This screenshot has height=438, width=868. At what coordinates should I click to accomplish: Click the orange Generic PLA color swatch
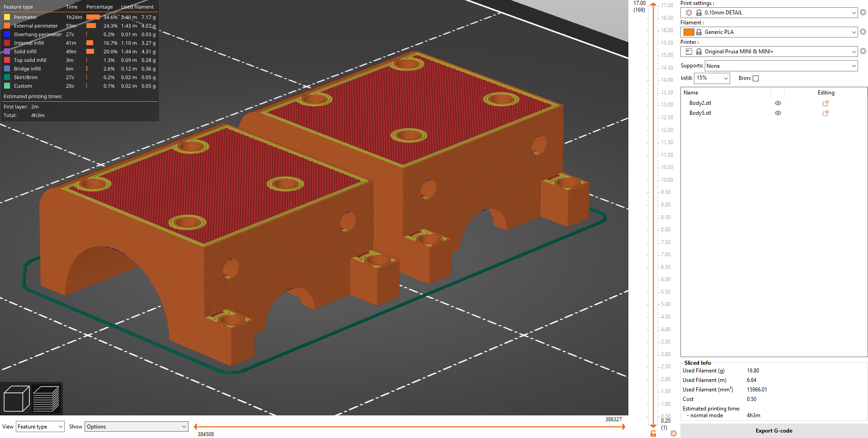coord(689,32)
